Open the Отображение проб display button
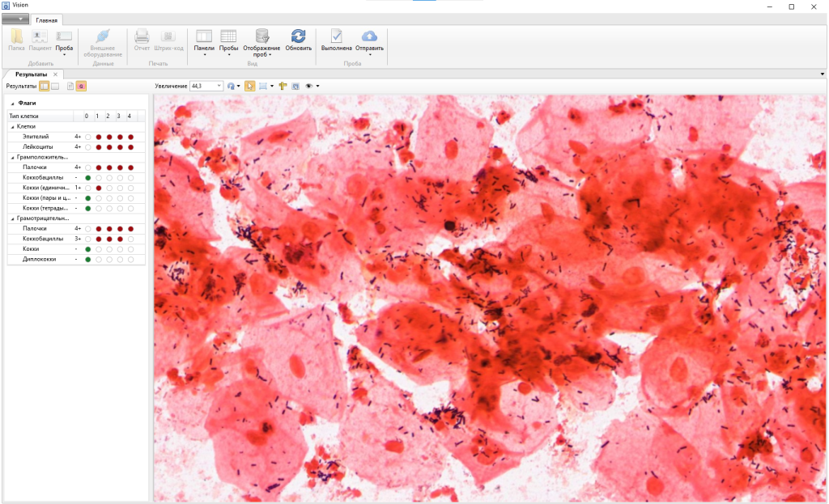Viewport: 829px width, 504px height. (x=261, y=40)
